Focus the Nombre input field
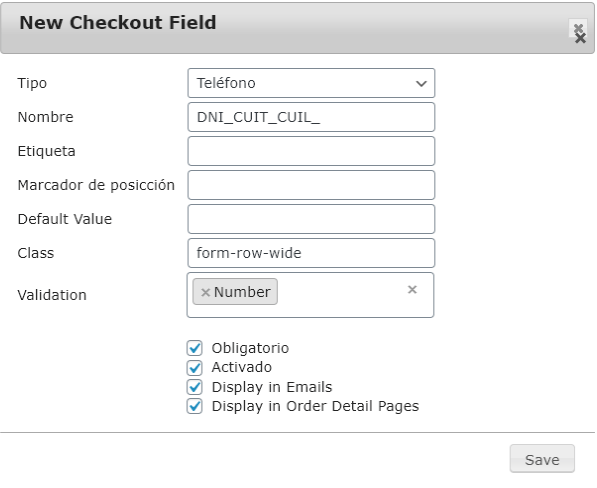Image resolution: width=597 pixels, height=488 pixels. (311, 117)
